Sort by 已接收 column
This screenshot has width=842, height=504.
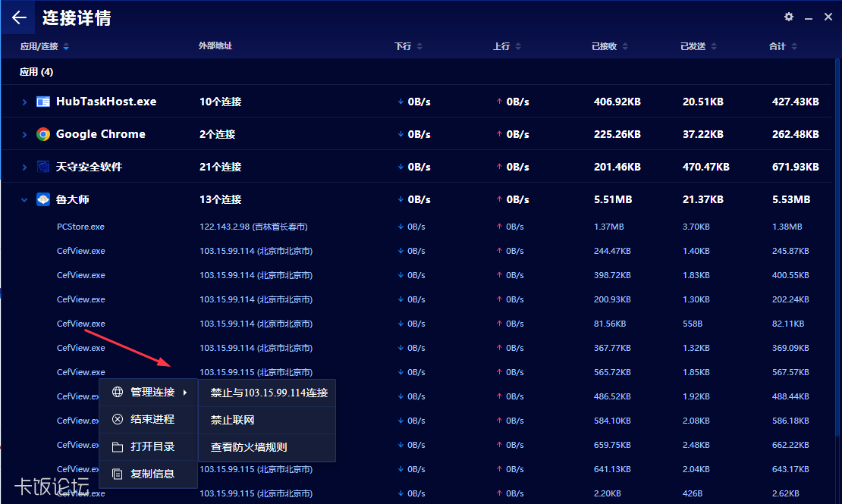tap(609, 46)
